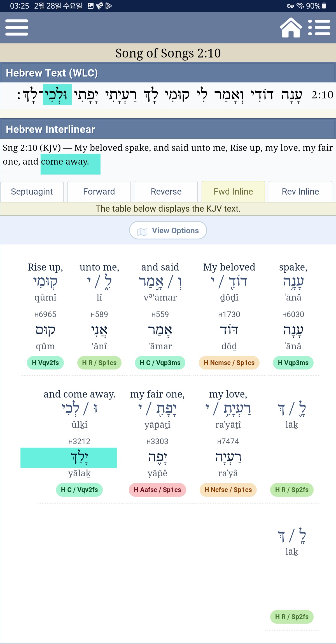Open Strong's number H6965 link

(45, 314)
